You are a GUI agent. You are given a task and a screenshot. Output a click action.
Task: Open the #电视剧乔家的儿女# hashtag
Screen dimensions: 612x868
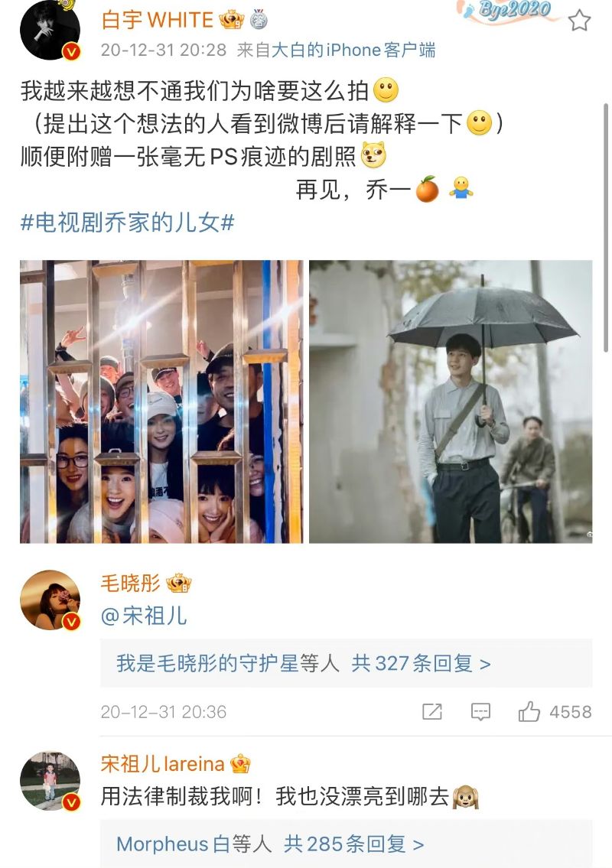point(128,223)
